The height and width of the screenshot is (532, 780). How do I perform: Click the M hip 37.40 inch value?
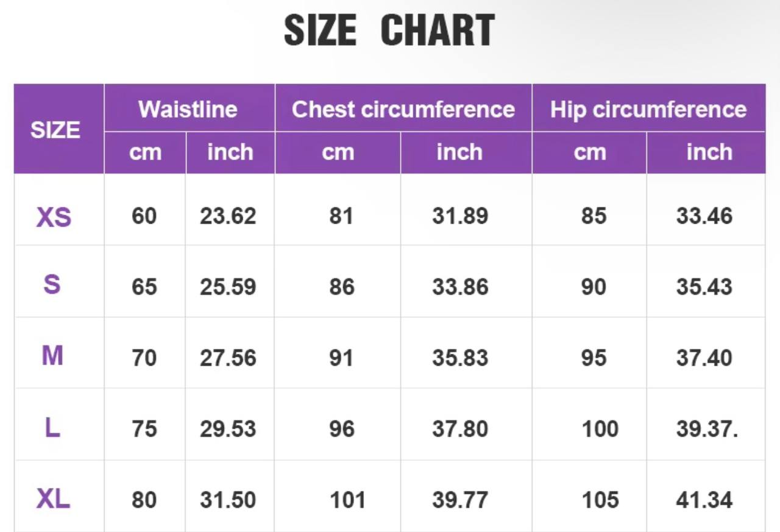[x=704, y=358]
